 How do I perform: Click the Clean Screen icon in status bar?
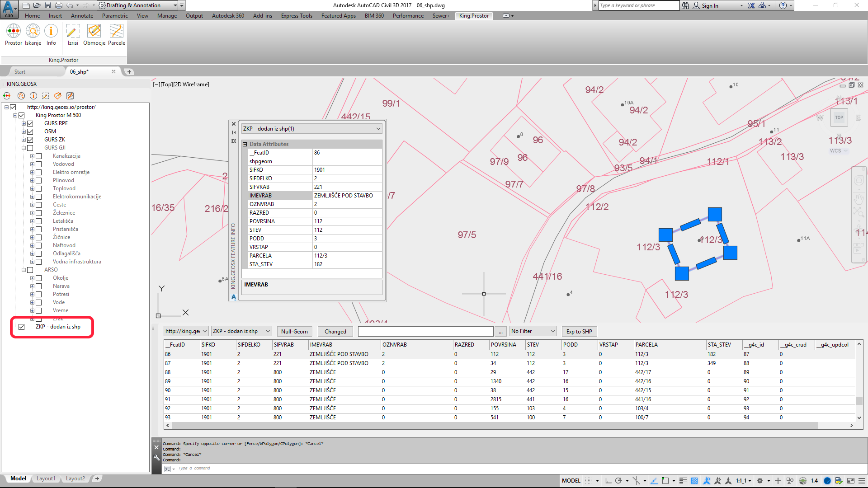pyautogui.click(x=851, y=481)
